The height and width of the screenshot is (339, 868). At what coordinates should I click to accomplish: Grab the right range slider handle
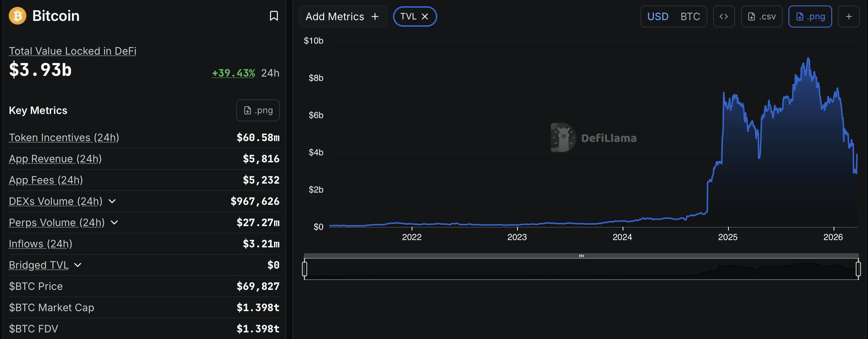coord(858,269)
